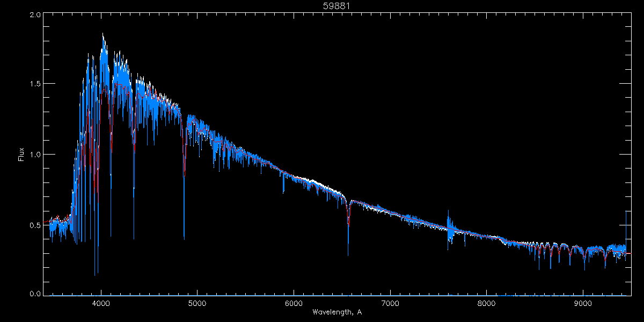Click the 2.0 flux tick label
This screenshot has height=322, width=644.
coord(35,16)
